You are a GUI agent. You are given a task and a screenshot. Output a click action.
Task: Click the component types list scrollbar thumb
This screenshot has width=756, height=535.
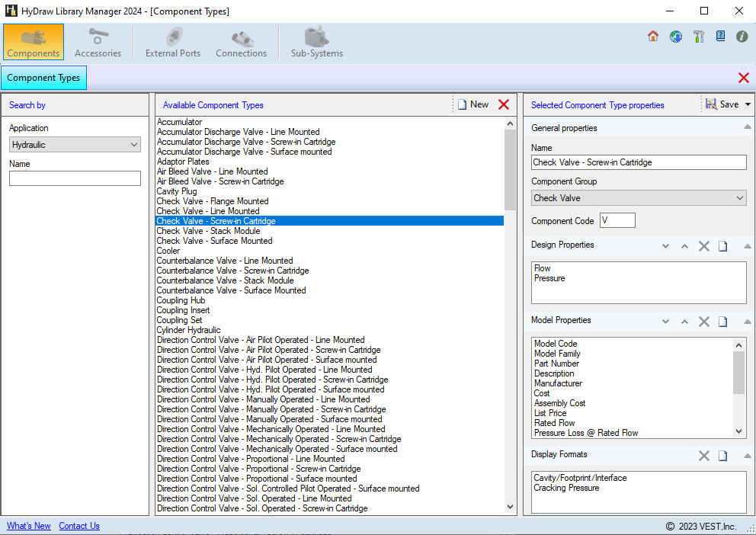510,170
